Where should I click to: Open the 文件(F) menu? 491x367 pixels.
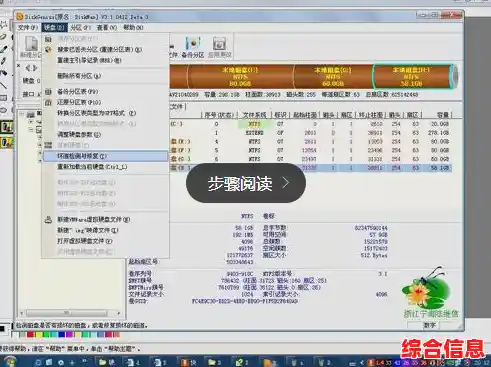(x=27, y=27)
